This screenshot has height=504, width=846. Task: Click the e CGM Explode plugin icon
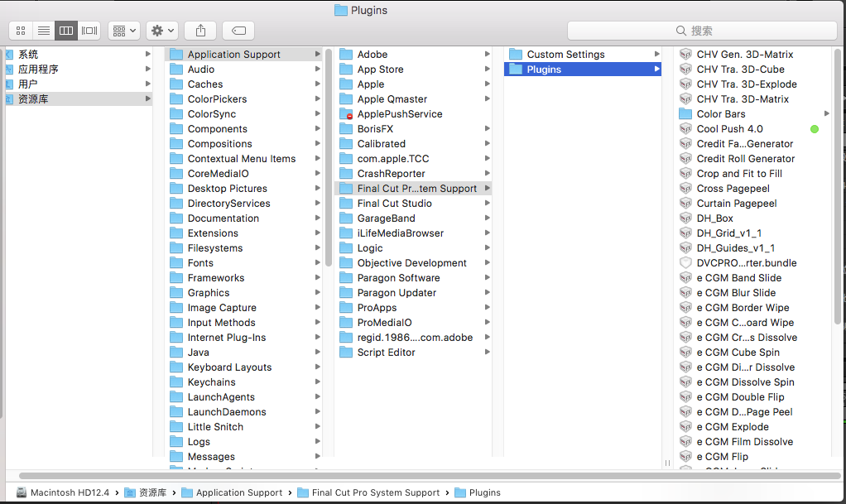(685, 427)
